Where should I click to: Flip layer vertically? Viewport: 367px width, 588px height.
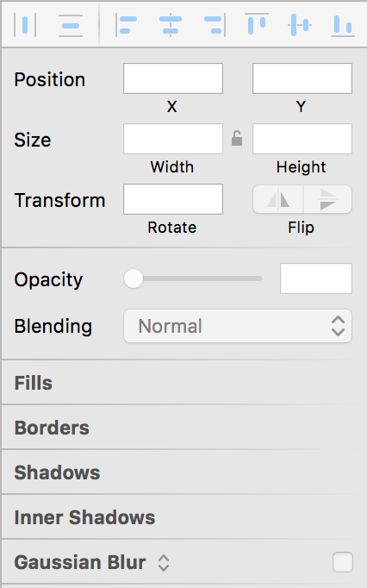327,199
